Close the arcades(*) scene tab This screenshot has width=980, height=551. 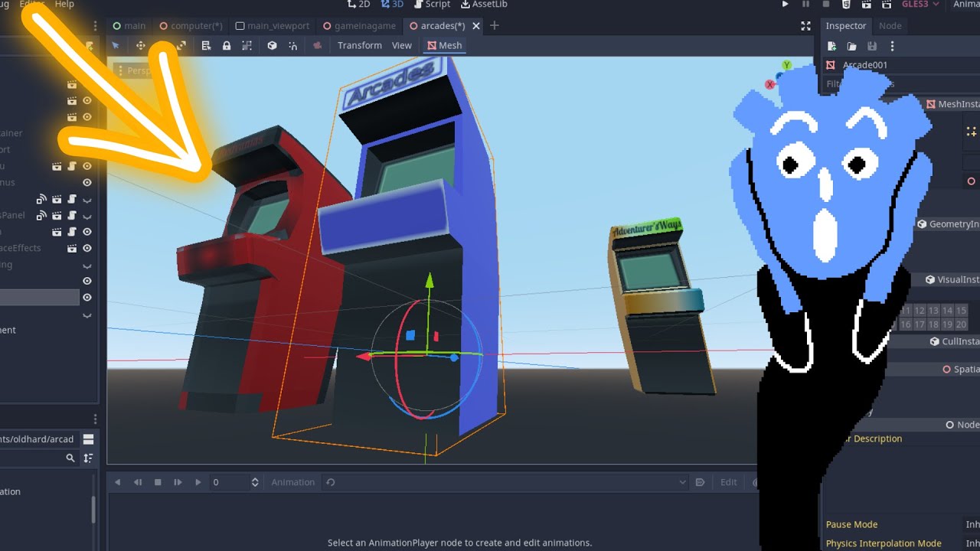pos(475,26)
